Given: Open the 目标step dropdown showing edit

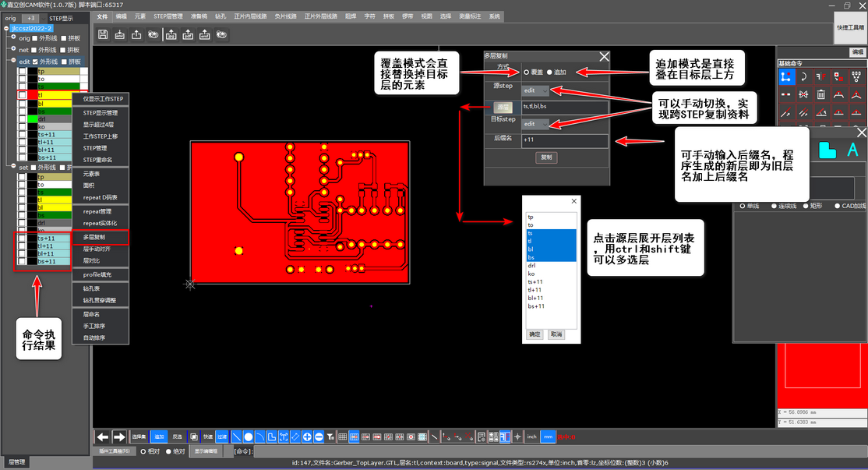Looking at the screenshot, I should click(x=535, y=124).
